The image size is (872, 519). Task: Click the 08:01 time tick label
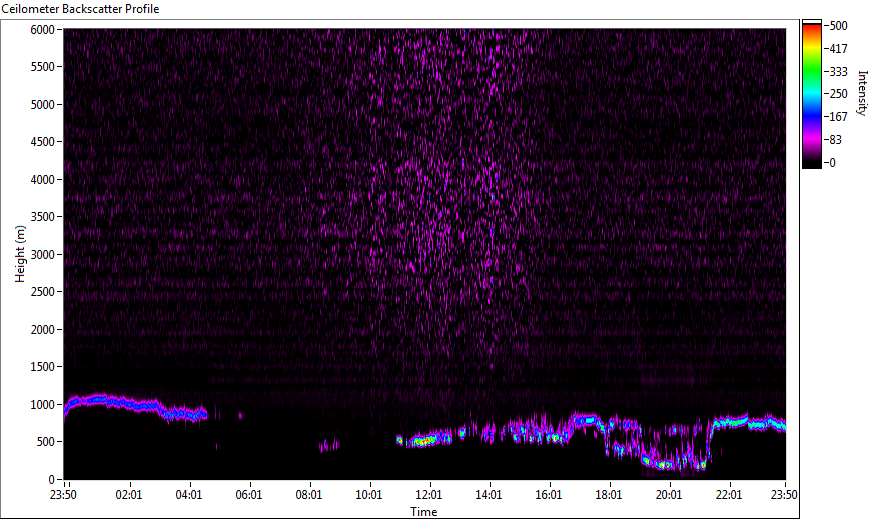point(309,495)
